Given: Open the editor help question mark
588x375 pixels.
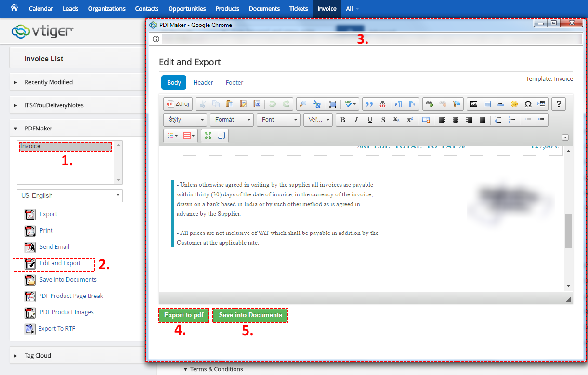Looking at the screenshot, I should coord(559,104).
